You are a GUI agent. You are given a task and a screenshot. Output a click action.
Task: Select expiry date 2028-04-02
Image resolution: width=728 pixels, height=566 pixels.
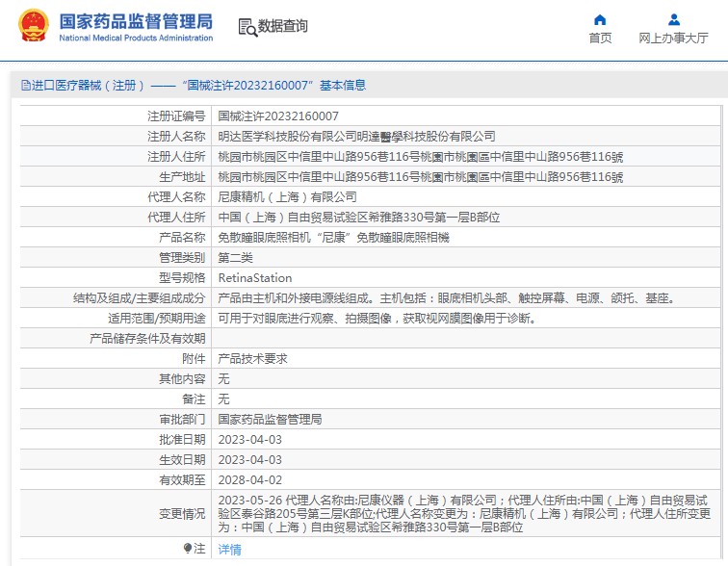[249, 480]
